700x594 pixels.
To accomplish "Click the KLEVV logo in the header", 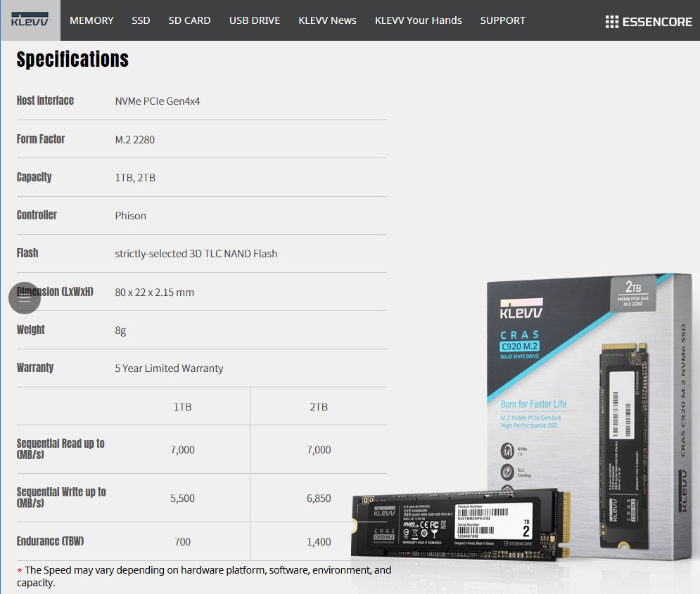I will point(31,20).
